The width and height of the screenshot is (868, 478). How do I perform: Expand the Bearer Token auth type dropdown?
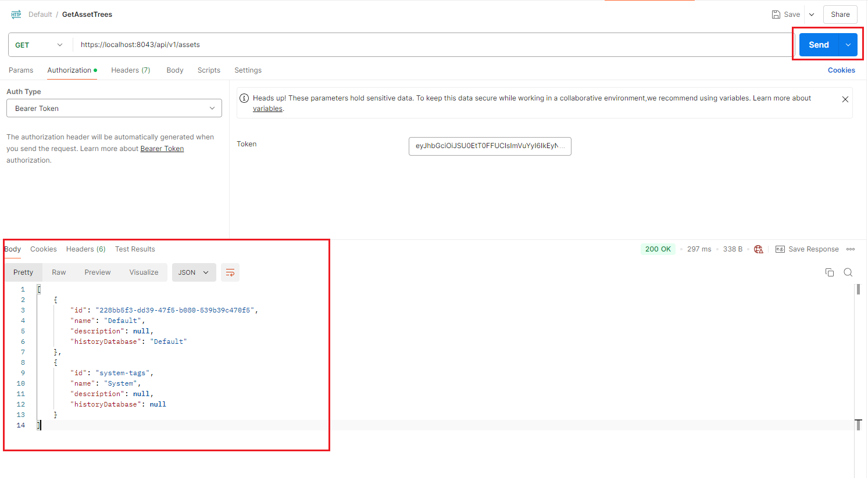tap(114, 109)
